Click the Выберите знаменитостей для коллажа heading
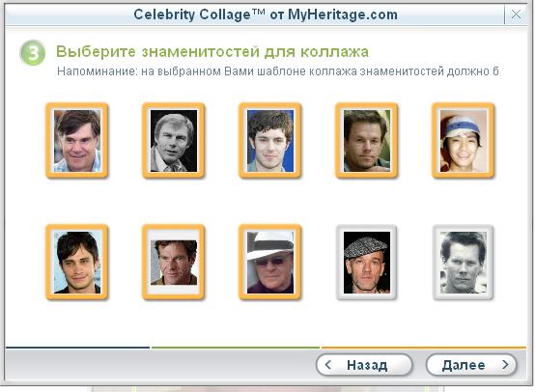This screenshot has height=392, width=536. pyautogui.click(x=212, y=51)
